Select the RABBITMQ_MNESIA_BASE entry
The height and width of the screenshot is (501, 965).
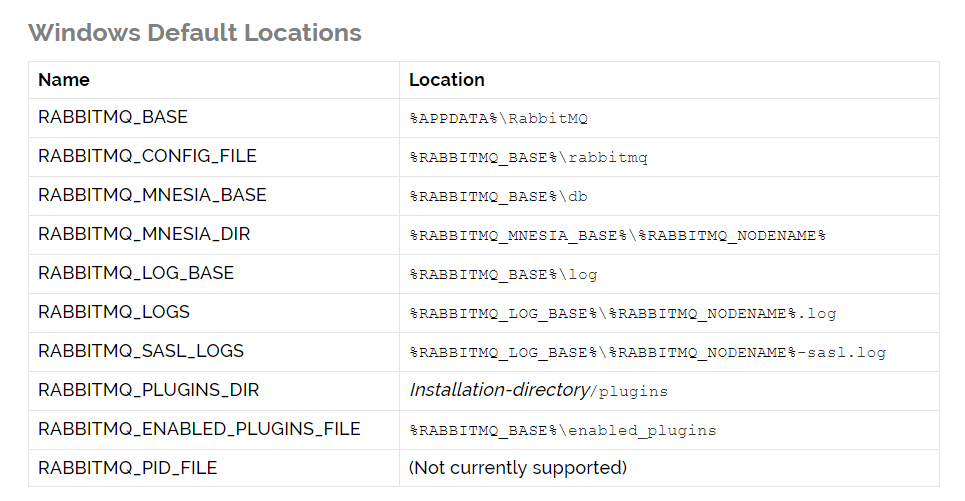coord(152,195)
